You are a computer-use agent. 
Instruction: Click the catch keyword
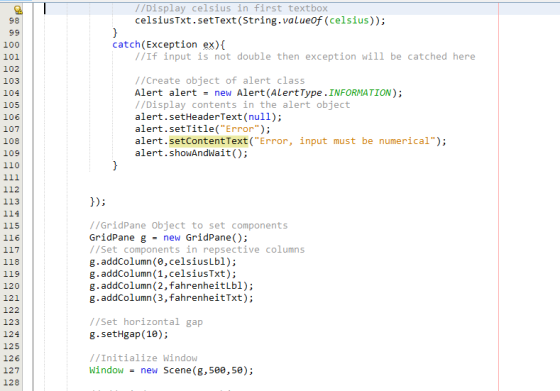point(126,45)
